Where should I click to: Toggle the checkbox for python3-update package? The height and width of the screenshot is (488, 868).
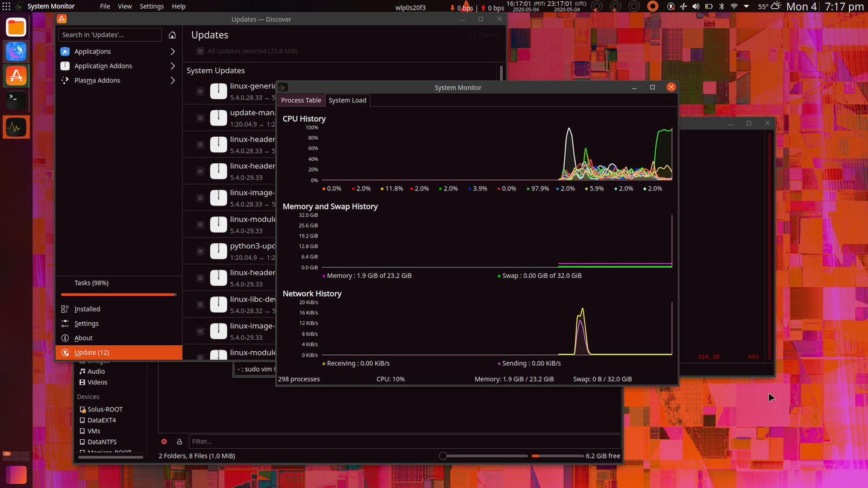(200, 251)
